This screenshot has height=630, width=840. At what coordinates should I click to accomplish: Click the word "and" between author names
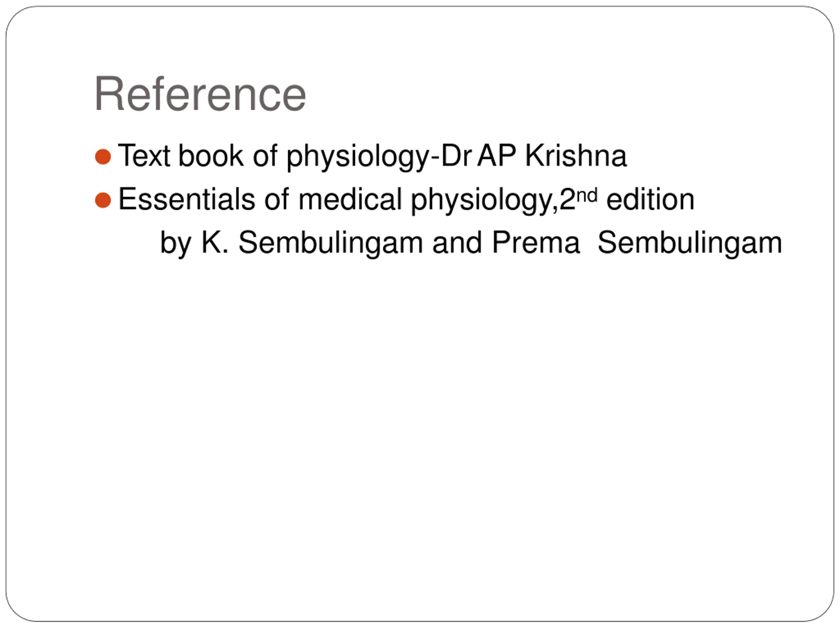pos(457,243)
